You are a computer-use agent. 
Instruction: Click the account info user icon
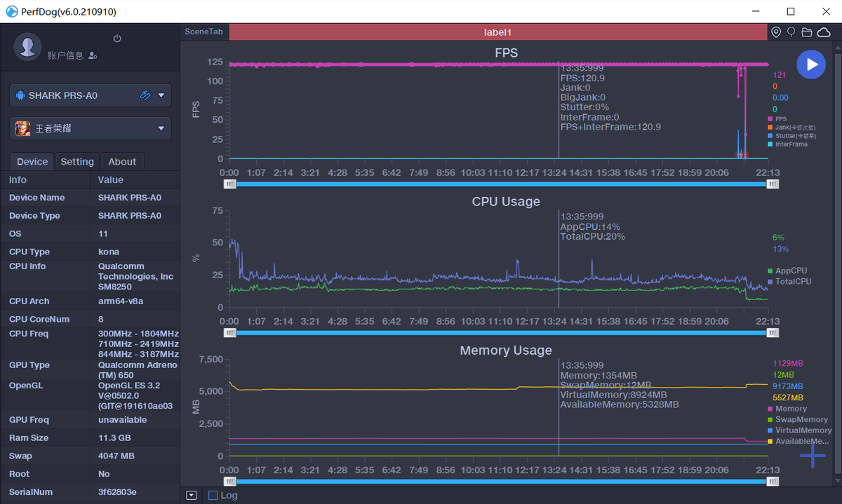[93, 55]
